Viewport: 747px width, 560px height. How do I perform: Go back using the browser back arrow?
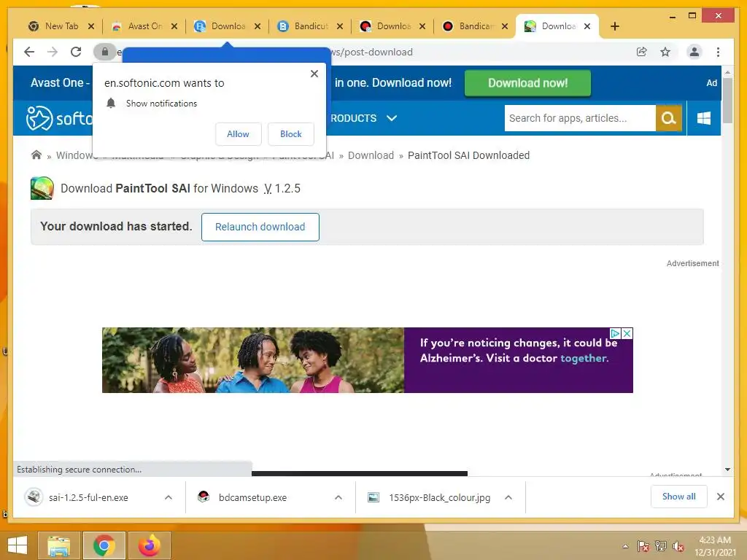click(29, 52)
